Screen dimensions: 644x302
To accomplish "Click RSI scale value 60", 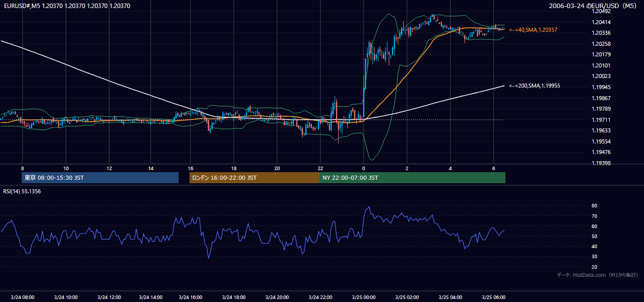I will (x=594, y=226).
